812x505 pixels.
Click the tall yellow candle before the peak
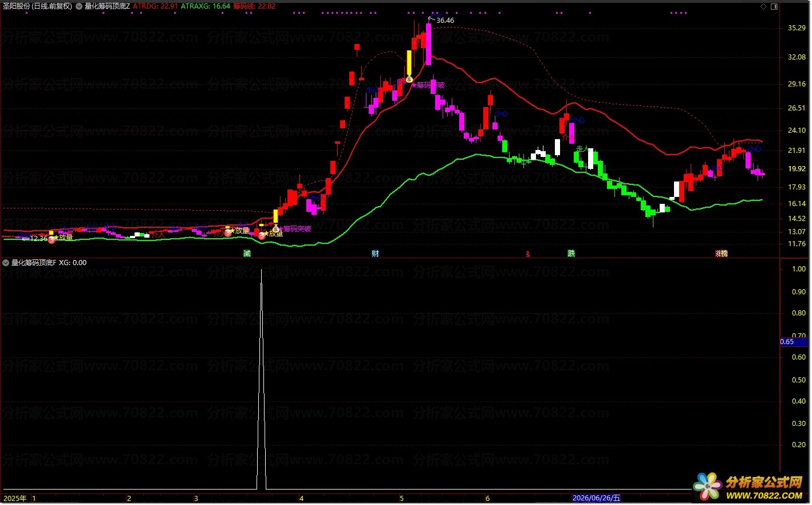409,62
